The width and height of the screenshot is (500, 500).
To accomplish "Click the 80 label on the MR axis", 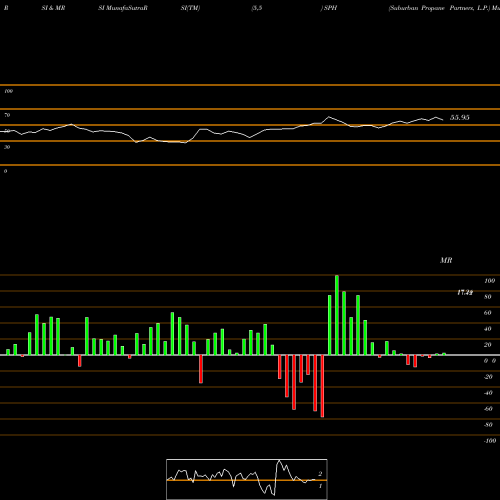I will click(488, 297).
